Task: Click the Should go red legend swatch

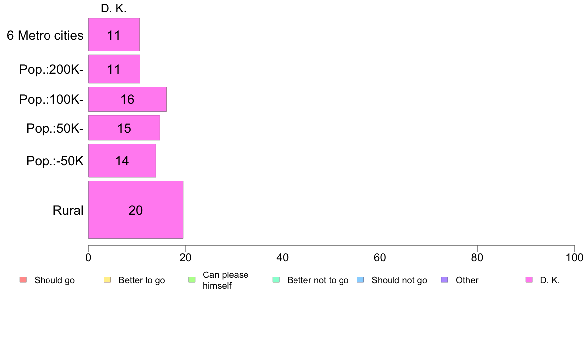Action: pos(23,280)
